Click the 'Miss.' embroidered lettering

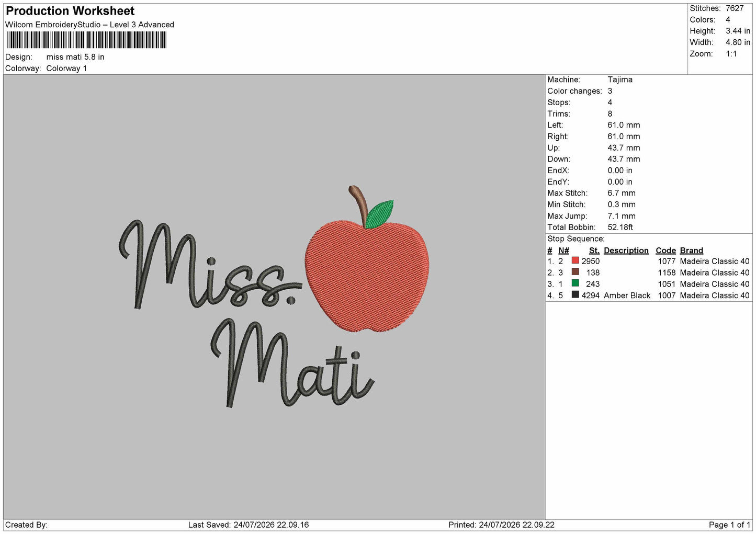point(210,264)
